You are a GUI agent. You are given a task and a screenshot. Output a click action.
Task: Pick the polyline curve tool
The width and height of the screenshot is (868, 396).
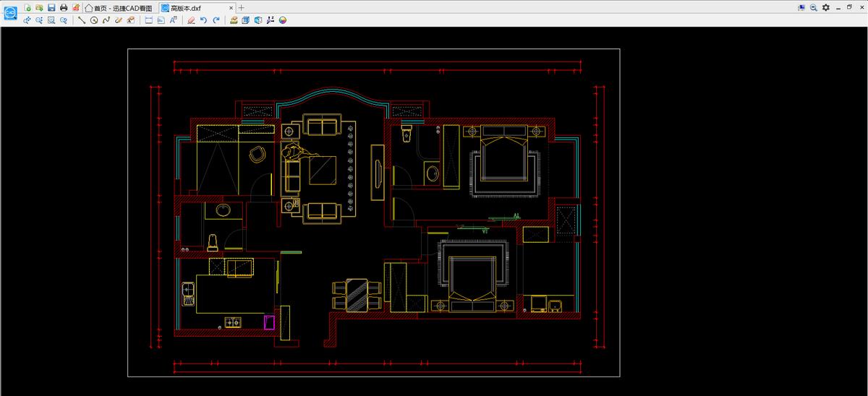pyautogui.click(x=106, y=20)
